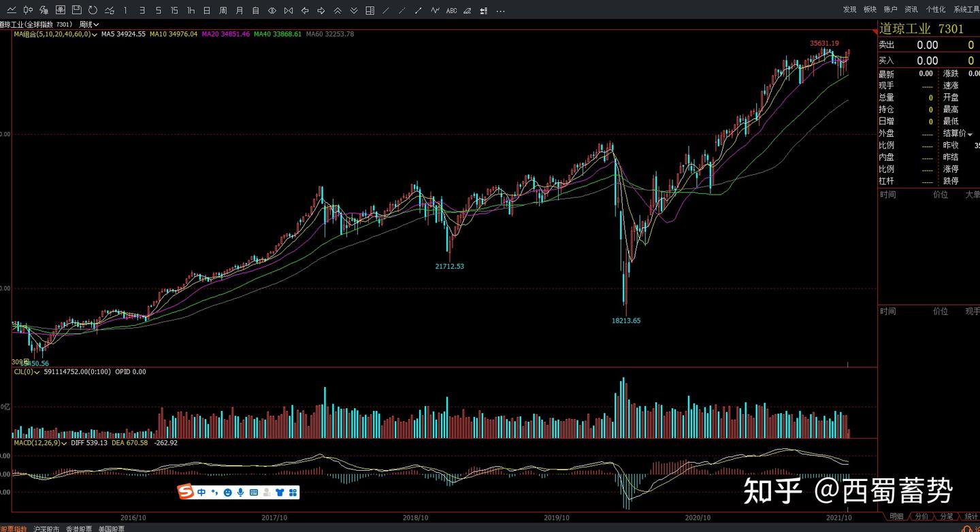This screenshot has width=980, height=532.
Task: Toggle the multi-pane layout icon
Action: coord(370,10)
